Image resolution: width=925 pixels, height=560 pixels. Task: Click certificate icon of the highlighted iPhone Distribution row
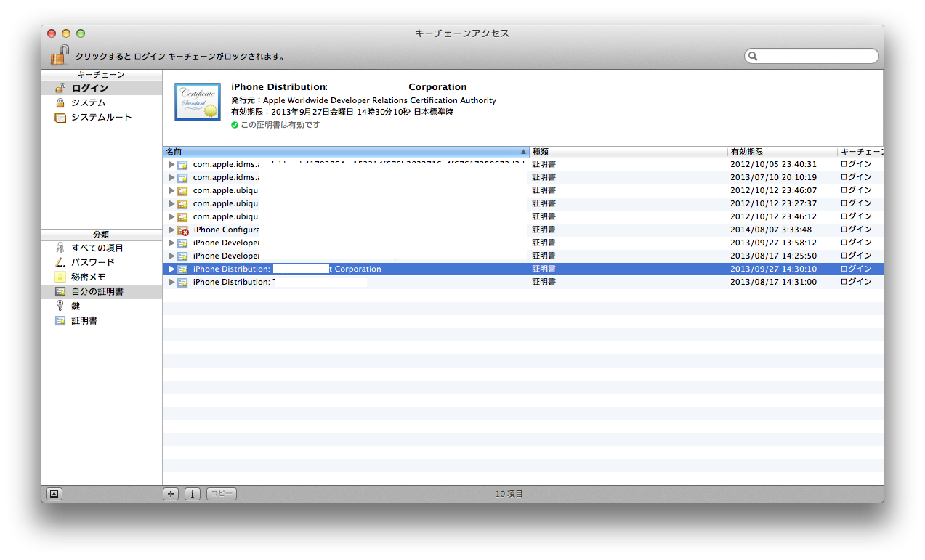click(x=182, y=269)
